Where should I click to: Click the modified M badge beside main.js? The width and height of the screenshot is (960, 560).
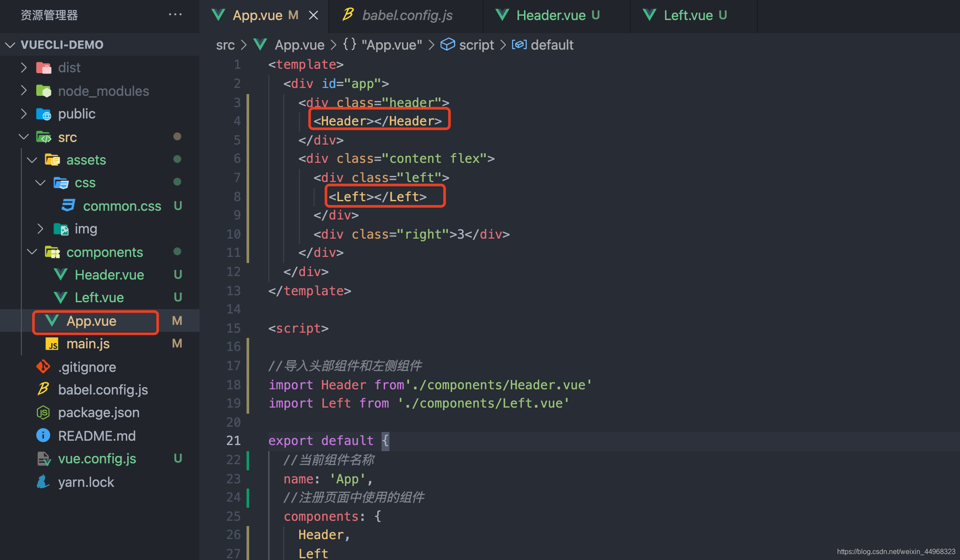(177, 344)
